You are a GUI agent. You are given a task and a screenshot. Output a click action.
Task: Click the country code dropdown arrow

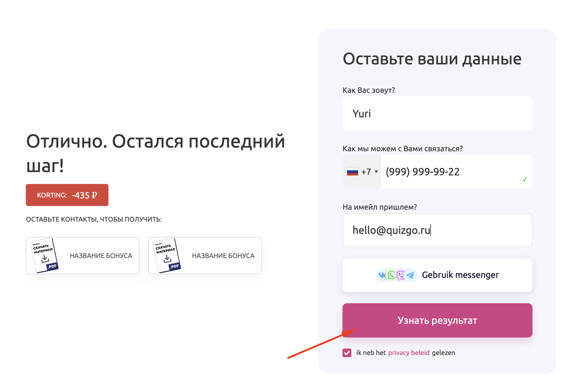(376, 172)
